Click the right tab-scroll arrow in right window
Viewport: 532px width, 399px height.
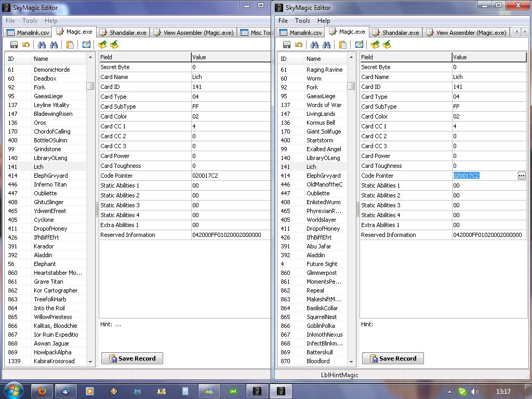[x=526, y=32]
